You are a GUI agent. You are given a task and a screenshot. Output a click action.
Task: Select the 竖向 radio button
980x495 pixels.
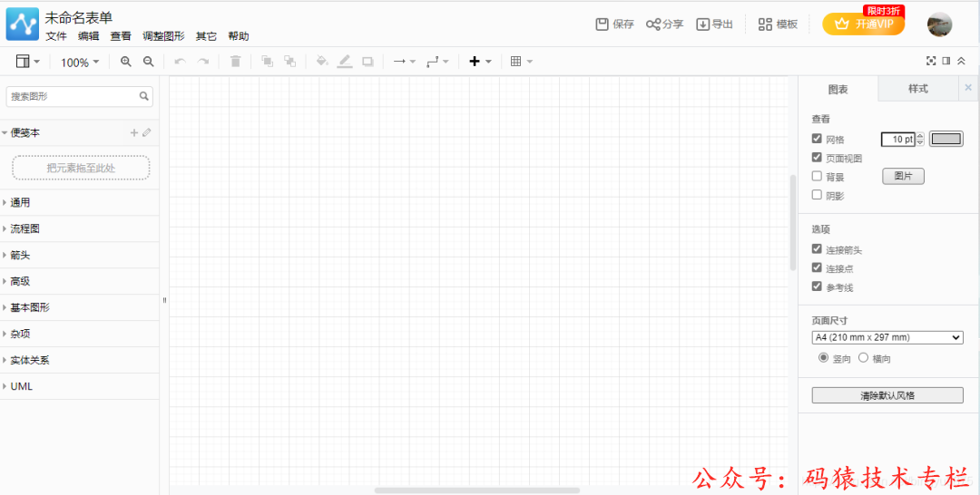tap(824, 358)
